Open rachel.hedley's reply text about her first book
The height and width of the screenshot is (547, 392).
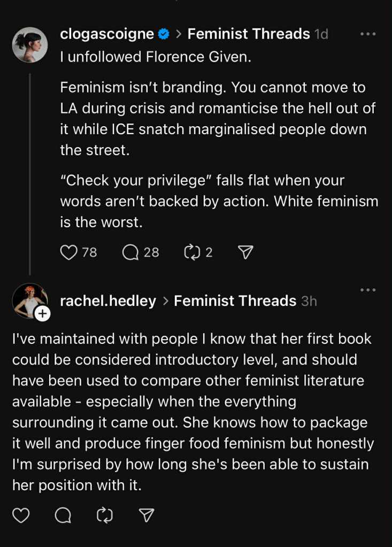[x=193, y=412]
